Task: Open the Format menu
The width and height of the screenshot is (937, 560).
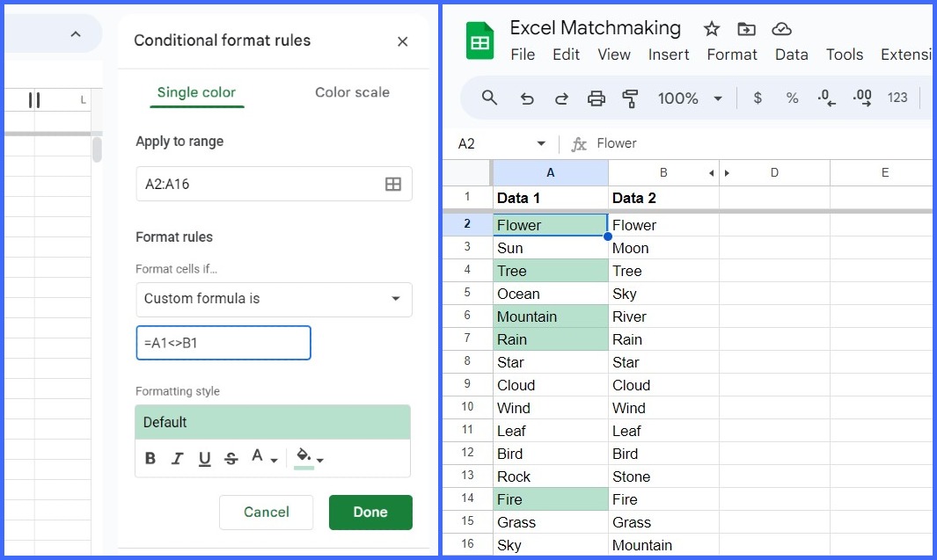Action: click(x=732, y=55)
